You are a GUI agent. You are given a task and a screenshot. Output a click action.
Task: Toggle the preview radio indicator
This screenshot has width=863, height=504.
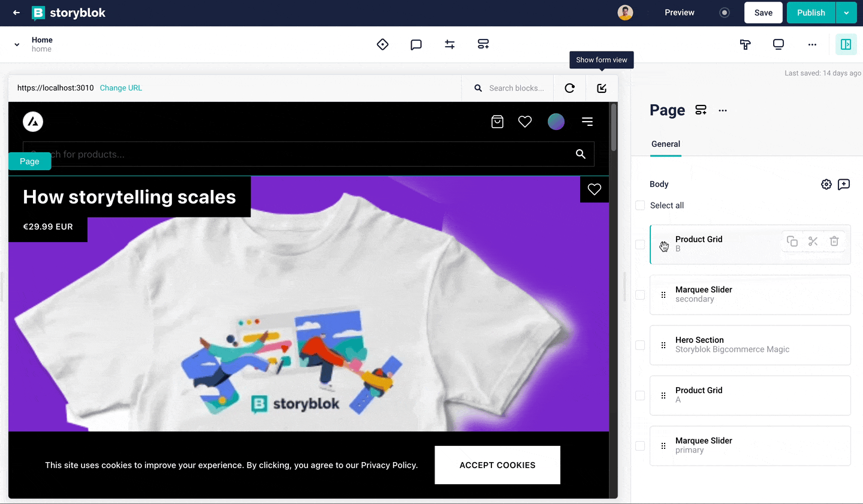click(725, 13)
